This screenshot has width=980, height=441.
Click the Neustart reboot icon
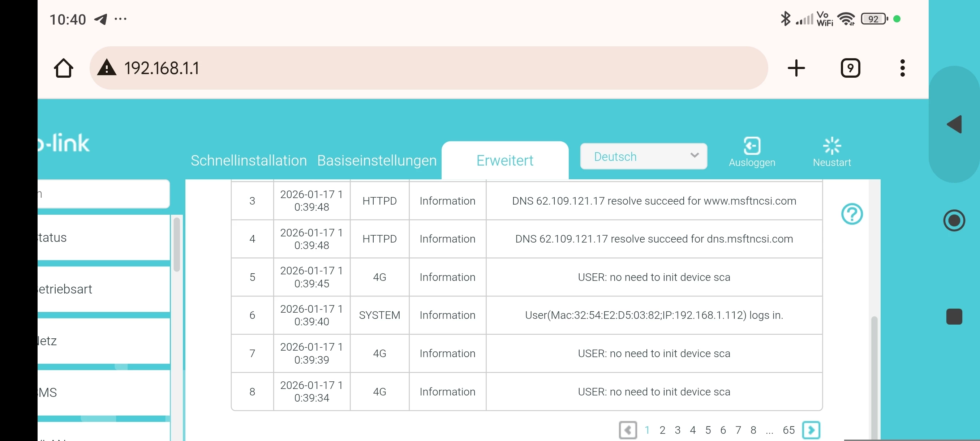point(831,146)
